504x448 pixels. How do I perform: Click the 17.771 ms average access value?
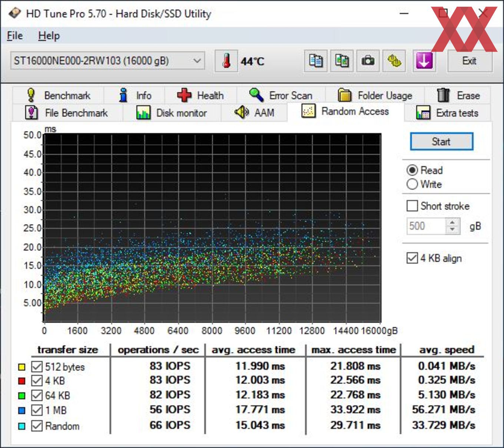(260, 410)
